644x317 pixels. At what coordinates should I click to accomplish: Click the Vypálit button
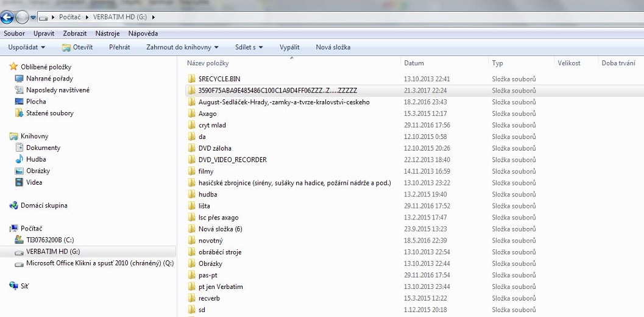(x=289, y=47)
